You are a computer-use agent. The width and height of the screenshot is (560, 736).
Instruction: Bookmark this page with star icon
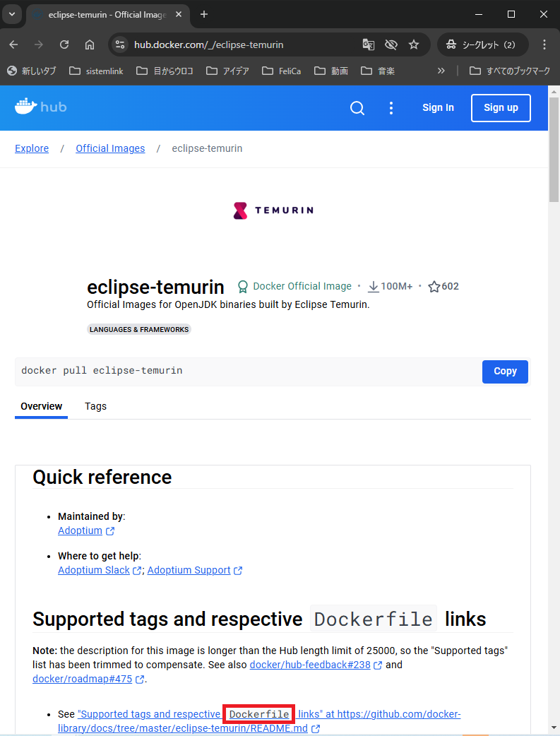[414, 44]
